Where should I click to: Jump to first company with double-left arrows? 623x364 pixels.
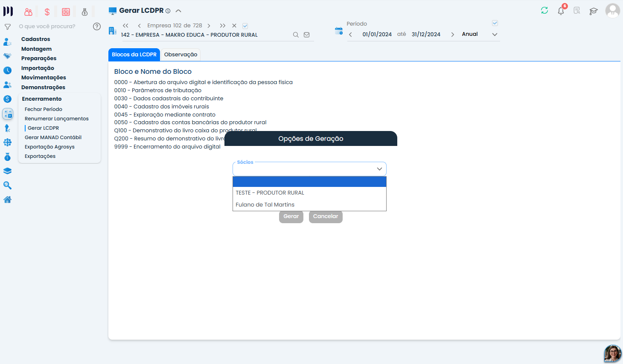click(125, 26)
